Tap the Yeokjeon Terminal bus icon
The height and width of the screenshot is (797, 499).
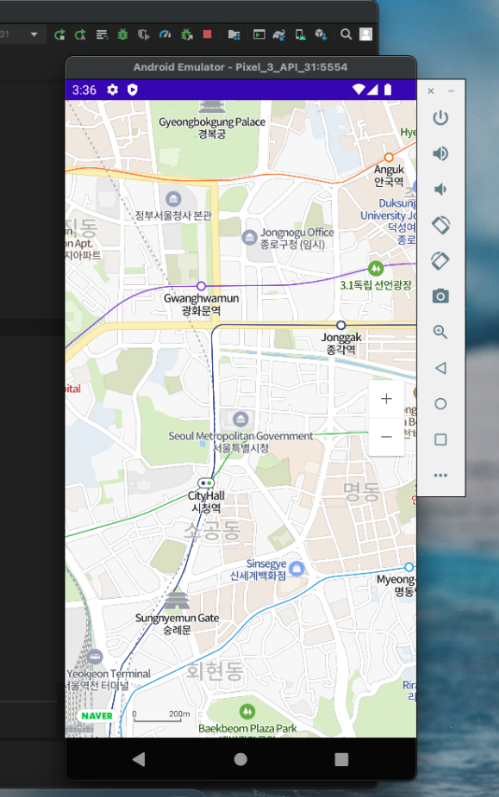(x=95, y=657)
